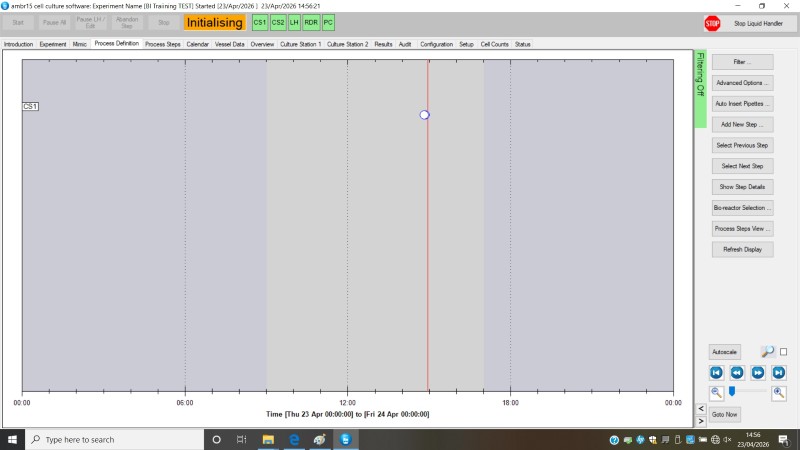The image size is (800, 450).
Task: Select the Process Definition tab
Action: coord(116,43)
